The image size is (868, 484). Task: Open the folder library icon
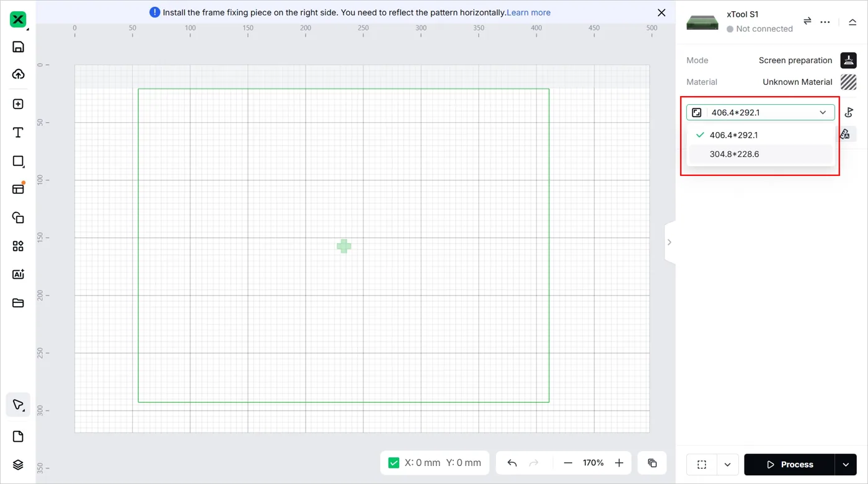pyautogui.click(x=18, y=303)
